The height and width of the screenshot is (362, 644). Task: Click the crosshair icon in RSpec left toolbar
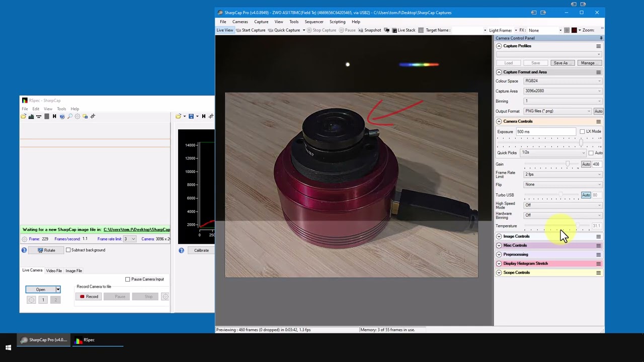93,116
